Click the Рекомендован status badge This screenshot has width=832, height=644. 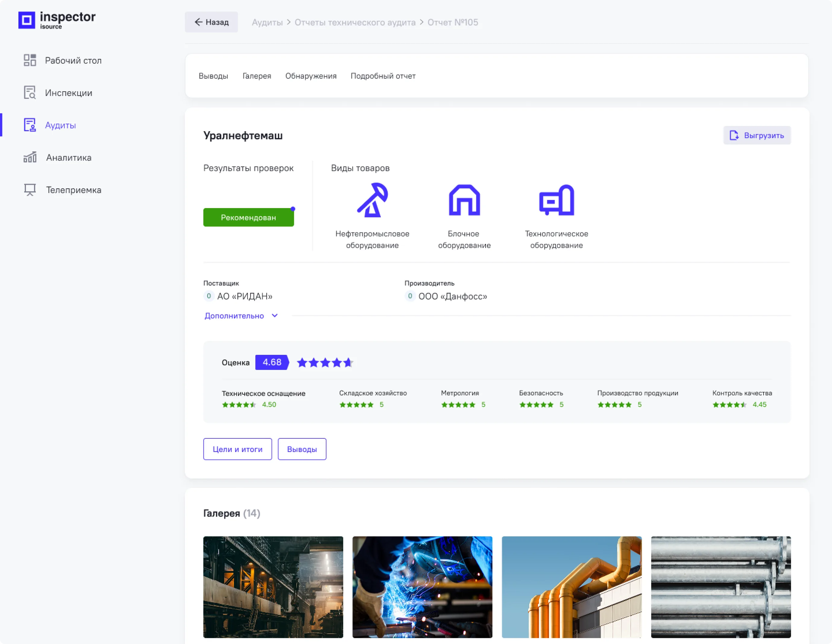248,217
